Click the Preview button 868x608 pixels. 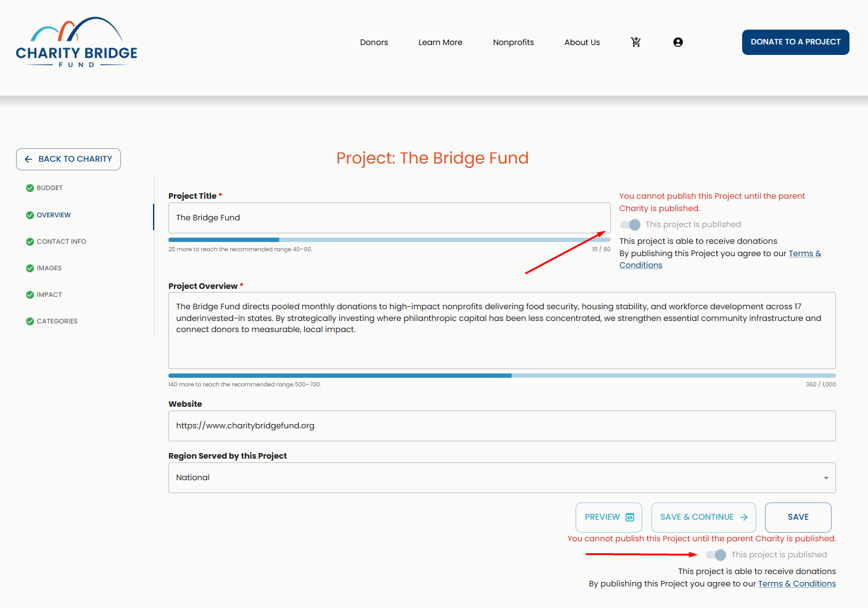(608, 517)
